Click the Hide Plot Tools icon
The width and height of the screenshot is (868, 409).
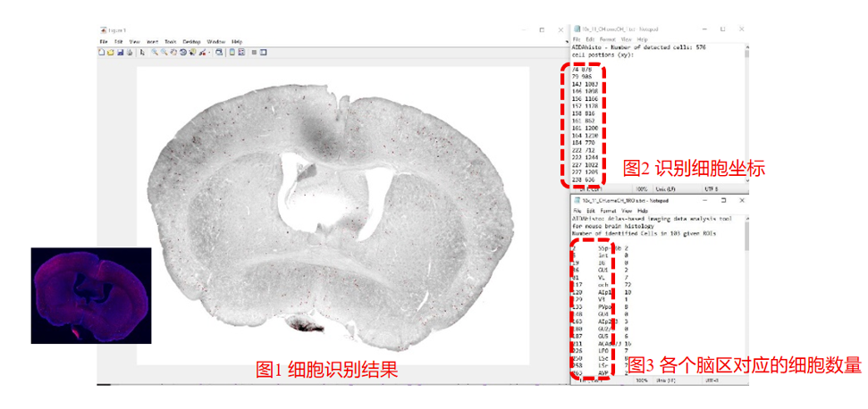[x=254, y=53]
